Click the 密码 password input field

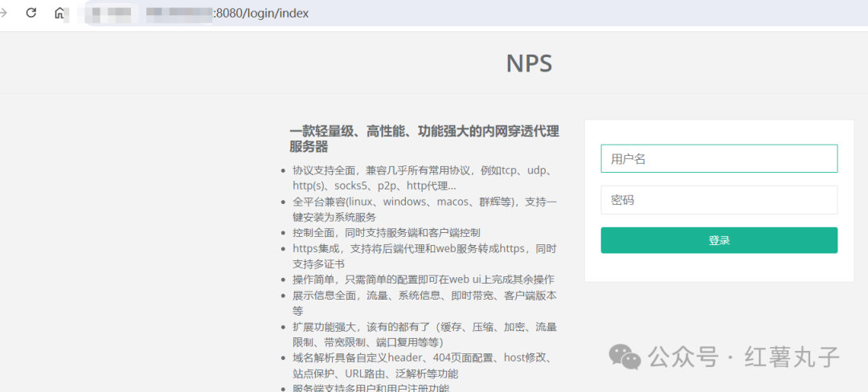coord(719,199)
